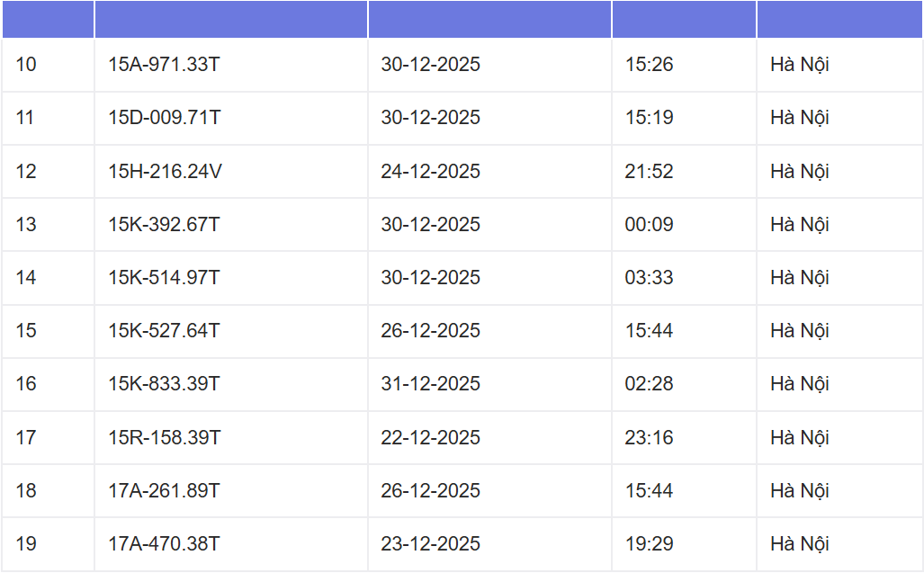Screen dimensions: 924x573
Task: Select plate 17A-470.38T
Action: pyautogui.click(x=164, y=544)
